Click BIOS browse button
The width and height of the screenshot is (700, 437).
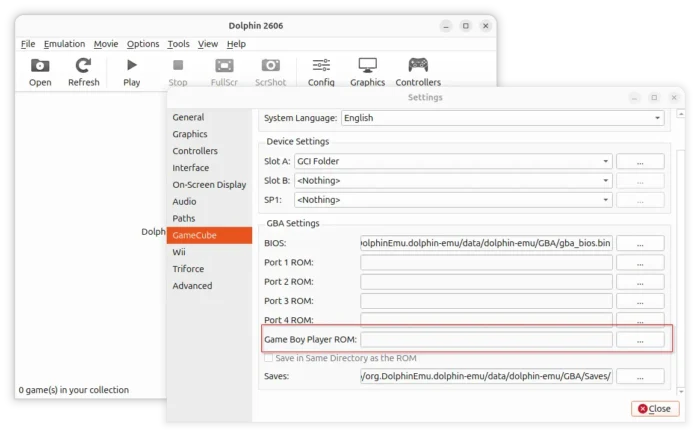[640, 243]
